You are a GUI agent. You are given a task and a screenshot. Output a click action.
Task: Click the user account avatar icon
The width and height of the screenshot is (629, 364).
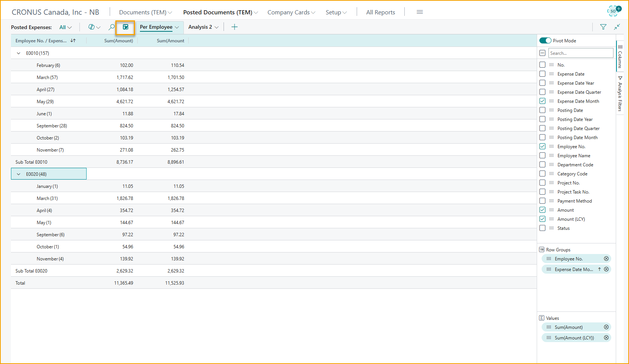tap(613, 11)
